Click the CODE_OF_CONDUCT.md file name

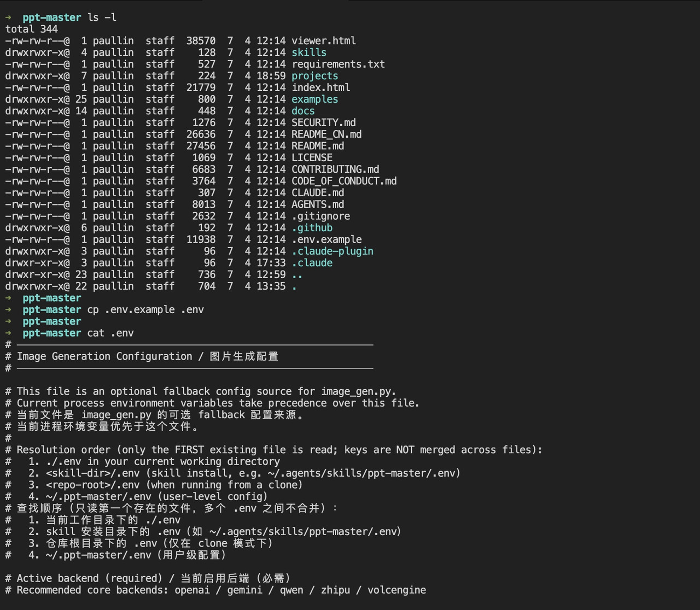[344, 181]
